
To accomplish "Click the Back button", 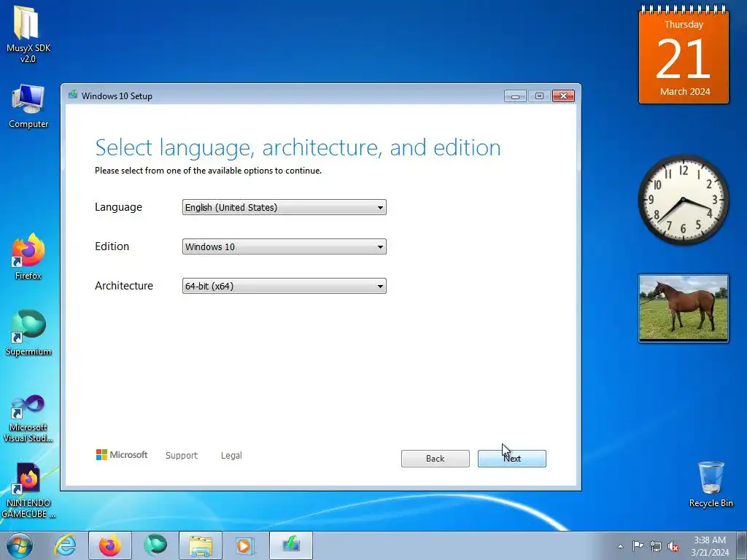I will coord(436,459).
